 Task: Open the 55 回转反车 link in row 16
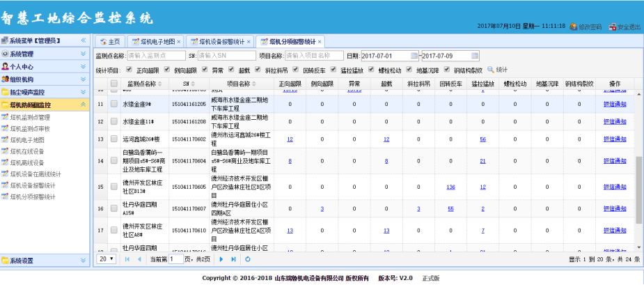click(x=450, y=209)
